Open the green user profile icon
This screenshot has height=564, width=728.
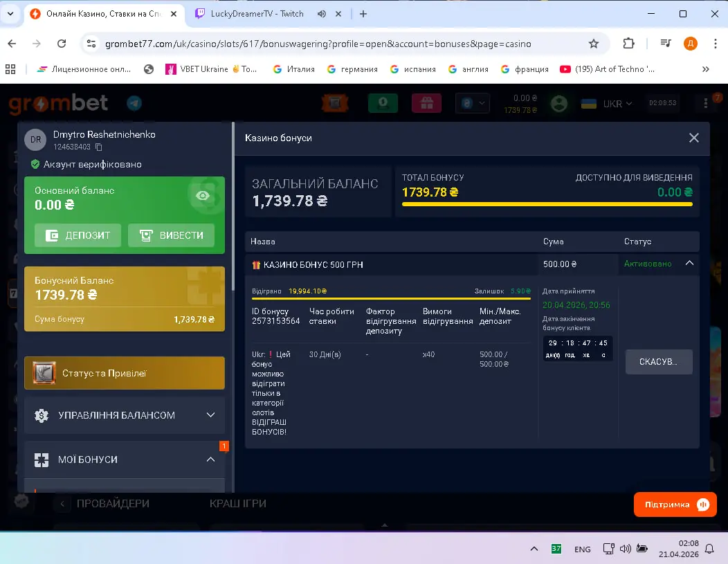click(x=558, y=103)
